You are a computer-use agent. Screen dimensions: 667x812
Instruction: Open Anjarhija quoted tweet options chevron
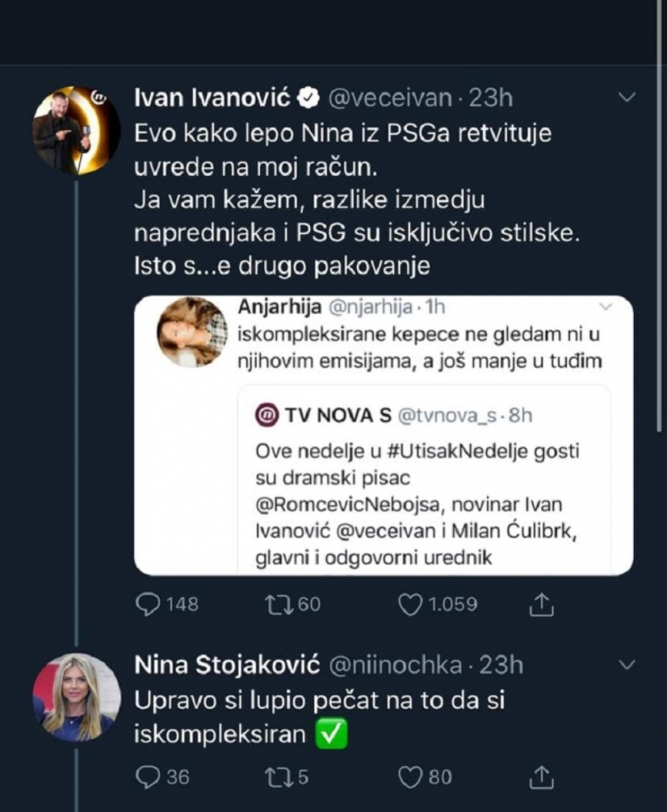pyautogui.click(x=607, y=307)
